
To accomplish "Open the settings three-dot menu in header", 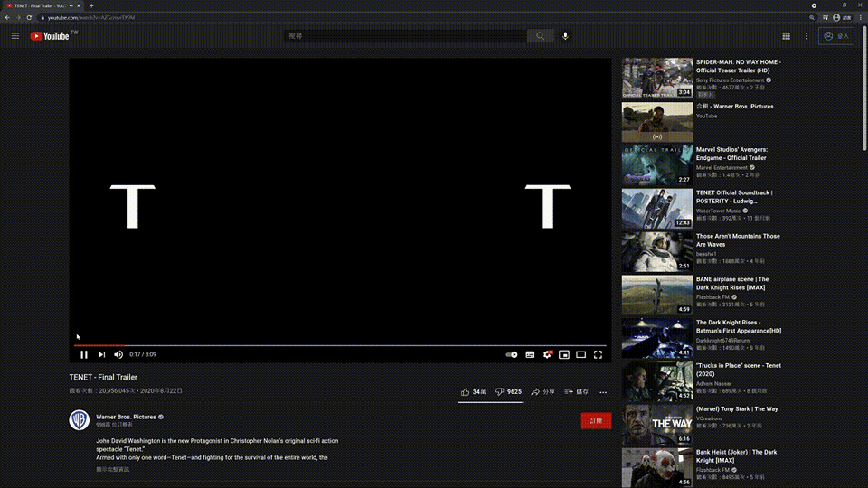I will (x=807, y=36).
